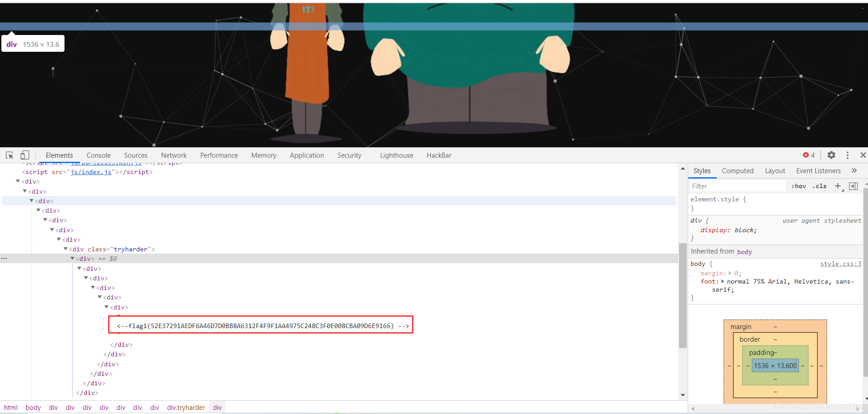Open the style.css:3 source link

(841, 264)
